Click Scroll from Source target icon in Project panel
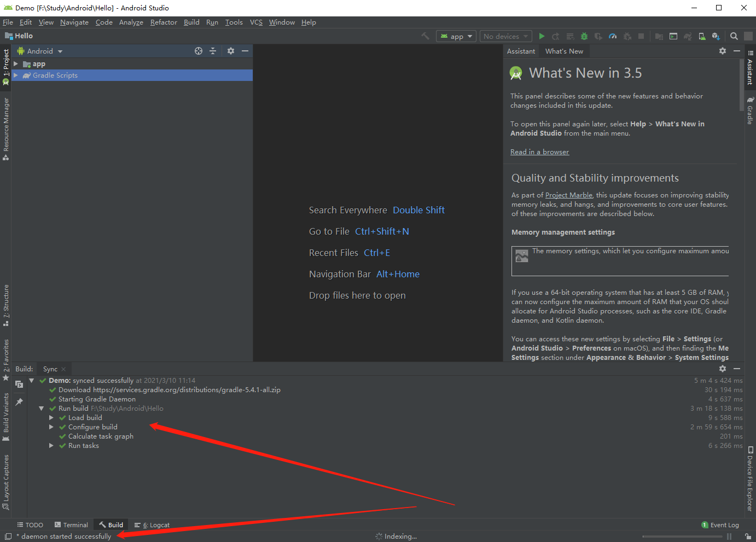Viewport: 756px width, 542px height. tap(199, 51)
